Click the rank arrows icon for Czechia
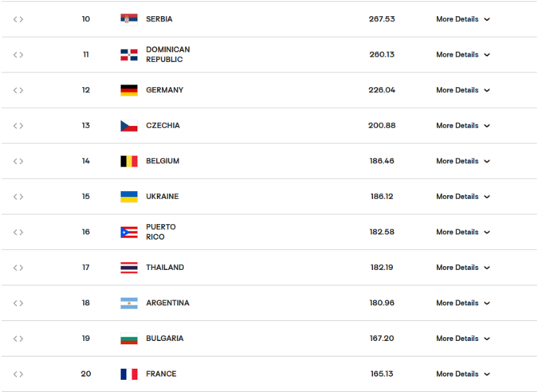 coord(18,126)
